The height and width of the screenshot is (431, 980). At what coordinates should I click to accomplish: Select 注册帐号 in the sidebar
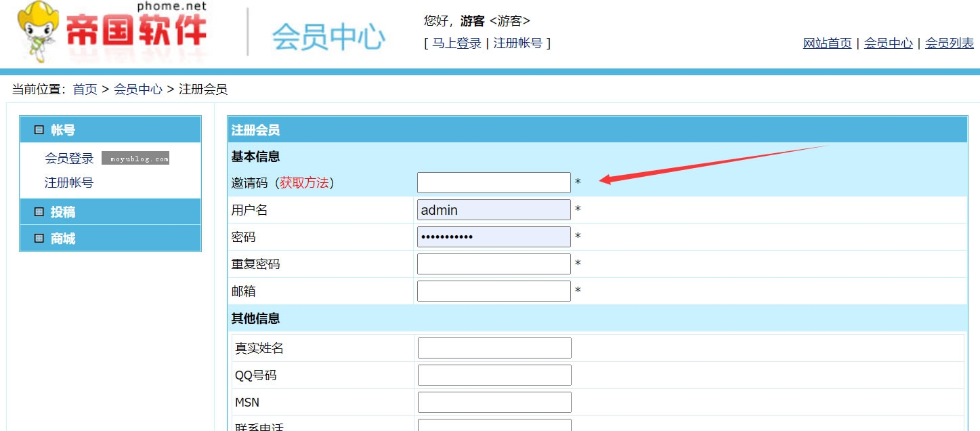click(x=68, y=182)
